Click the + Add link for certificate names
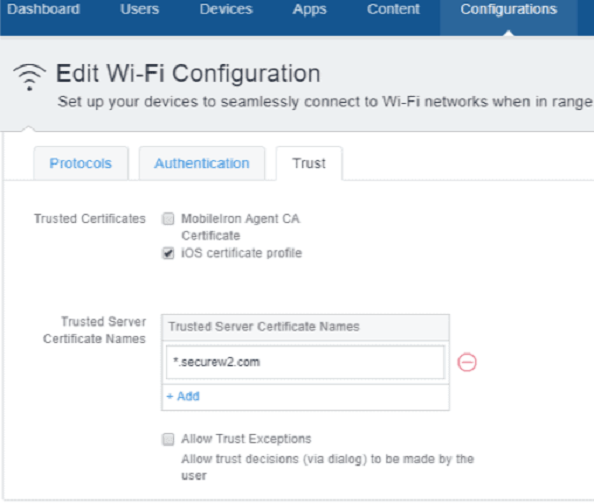 point(183,396)
